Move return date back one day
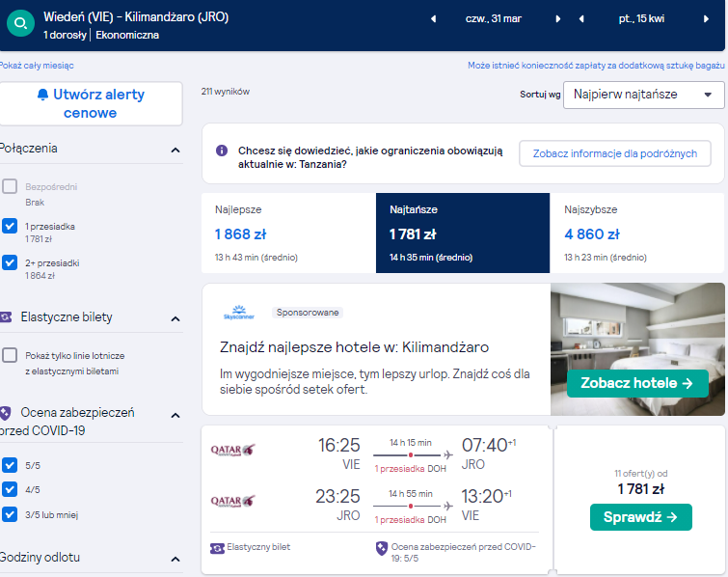Viewport: 728px width, 577px height. coord(581,19)
